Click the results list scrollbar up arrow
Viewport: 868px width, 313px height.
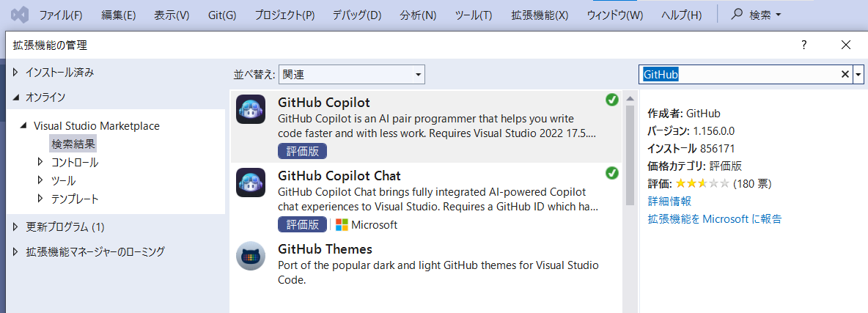pyautogui.click(x=630, y=99)
